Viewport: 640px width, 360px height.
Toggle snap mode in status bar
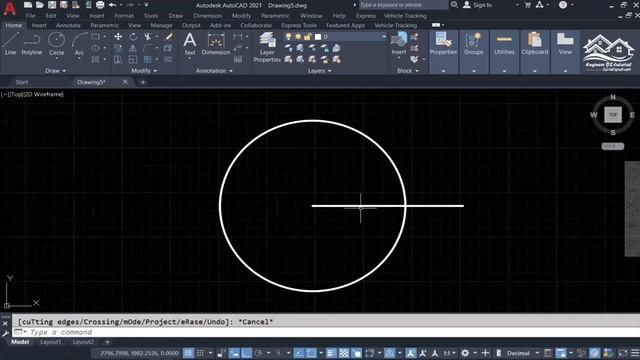200,353
